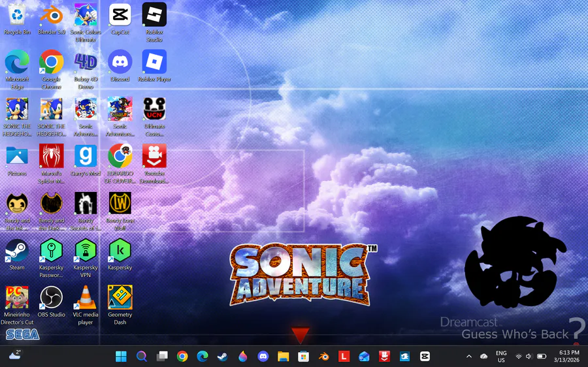Open File Explorer from the taskbar
The image size is (588, 367).
[x=283, y=356]
